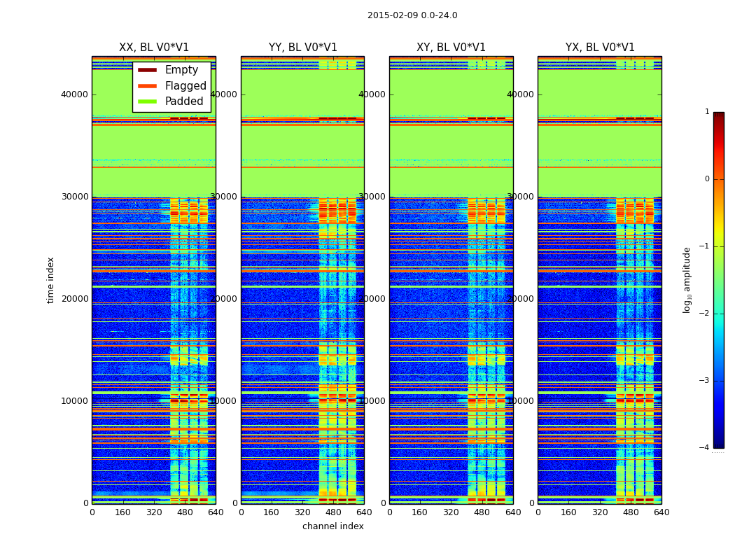Viewport: 735px width, 560px height.
Task: Click the dark red Empty legend swatch
Action: pyautogui.click(x=147, y=70)
